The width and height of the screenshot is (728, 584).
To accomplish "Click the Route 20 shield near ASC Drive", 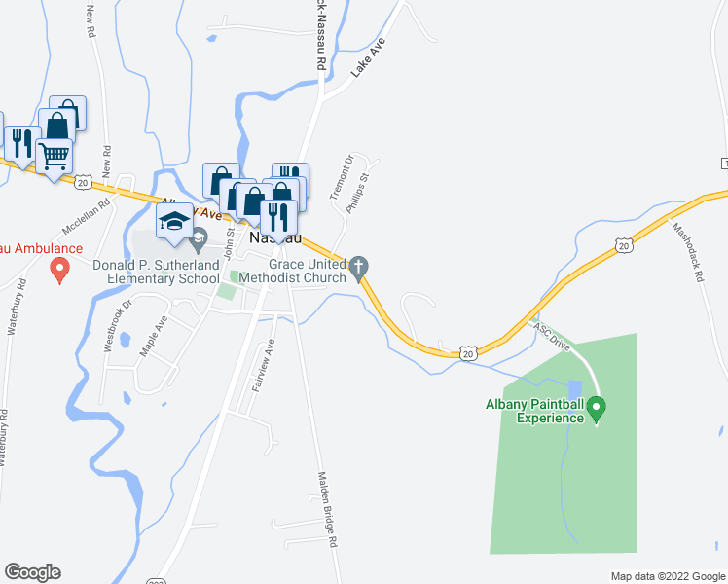I will coord(468,353).
